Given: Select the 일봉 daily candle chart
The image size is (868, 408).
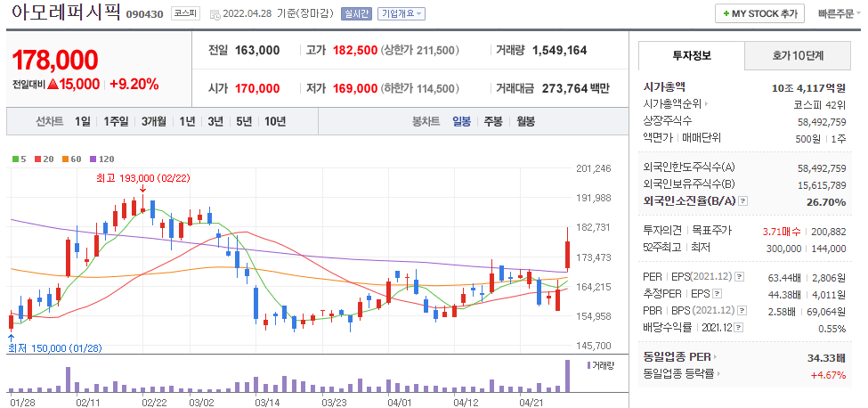Looking at the screenshot, I should (461, 121).
